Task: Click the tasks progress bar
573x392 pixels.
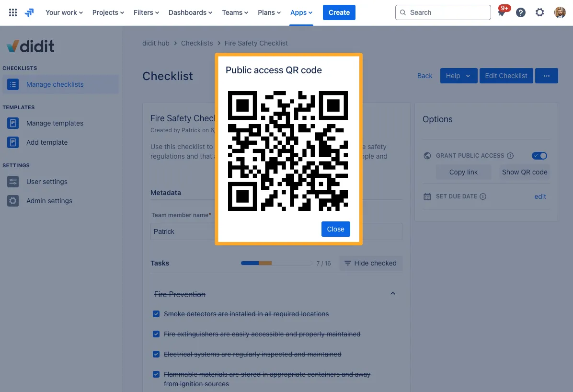Action: click(276, 263)
